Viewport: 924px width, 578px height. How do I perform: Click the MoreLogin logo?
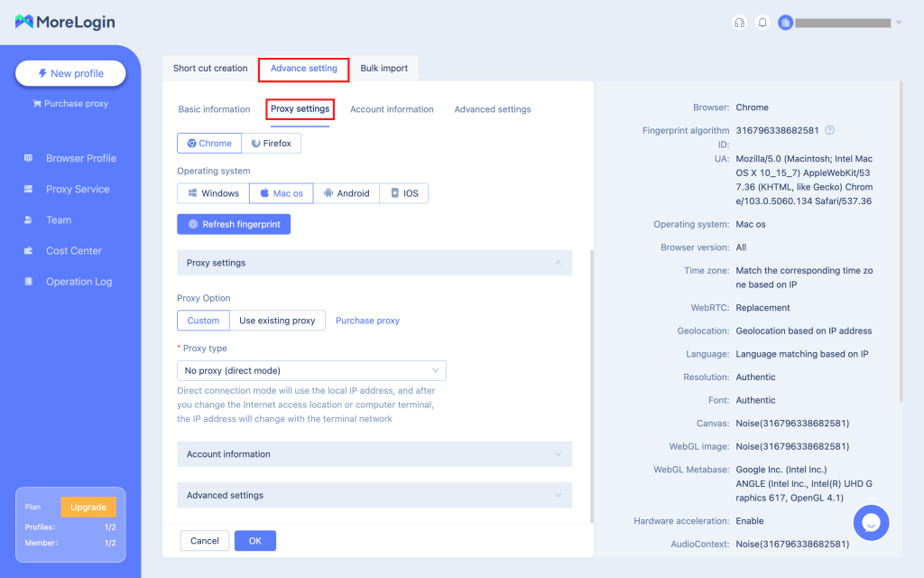(65, 22)
